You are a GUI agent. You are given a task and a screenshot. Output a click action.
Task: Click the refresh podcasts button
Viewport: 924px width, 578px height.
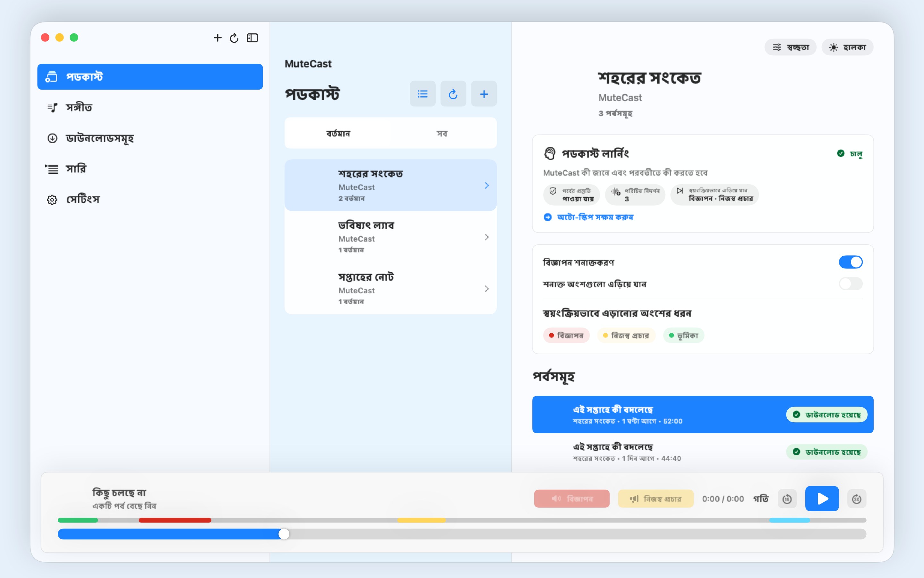click(x=453, y=94)
